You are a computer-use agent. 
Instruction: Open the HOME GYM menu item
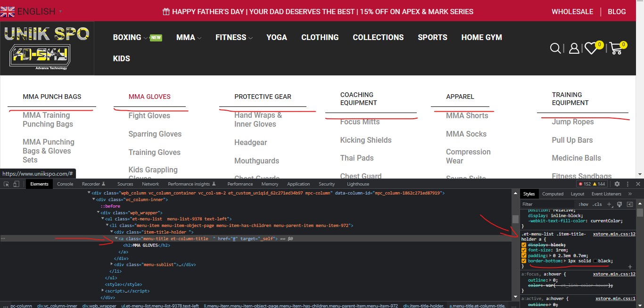point(481,37)
